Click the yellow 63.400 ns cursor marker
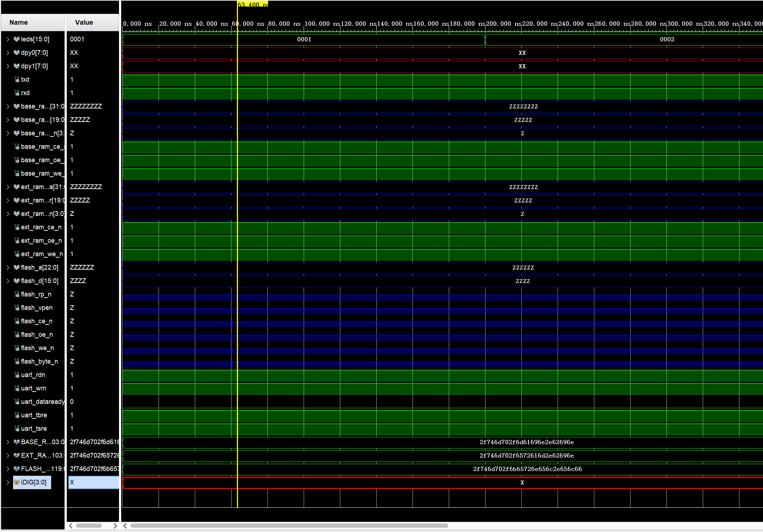 252,4
